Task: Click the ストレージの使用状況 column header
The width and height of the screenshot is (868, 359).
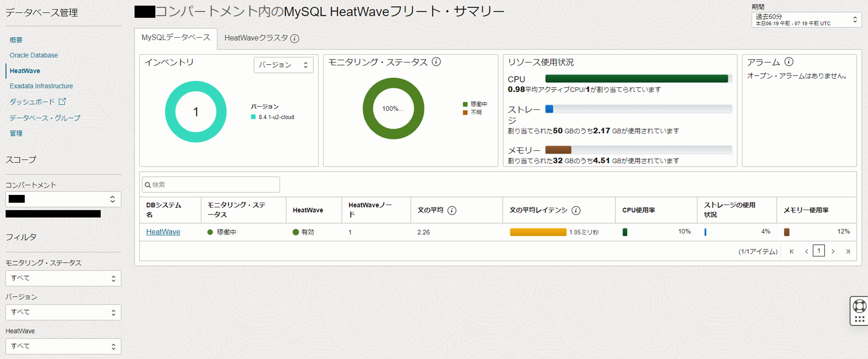Action: pyautogui.click(x=737, y=210)
